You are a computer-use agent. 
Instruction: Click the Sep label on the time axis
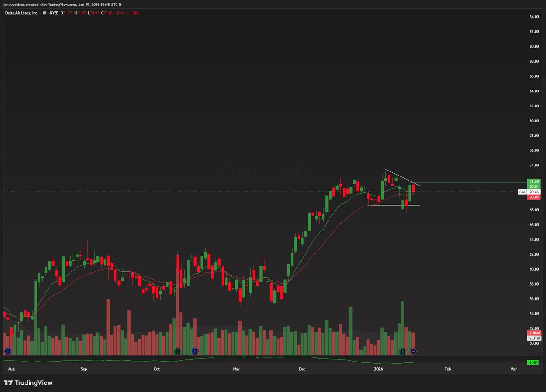tap(84, 369)
